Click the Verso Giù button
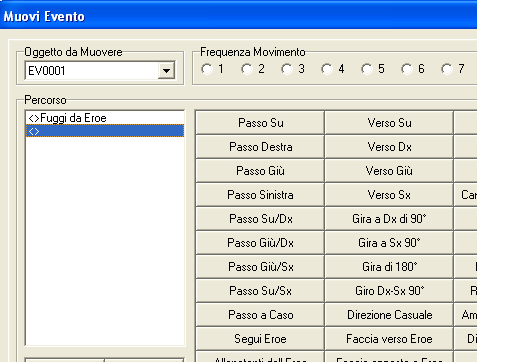The height and width of the screenshot is (362, 512). coord(389,171)
